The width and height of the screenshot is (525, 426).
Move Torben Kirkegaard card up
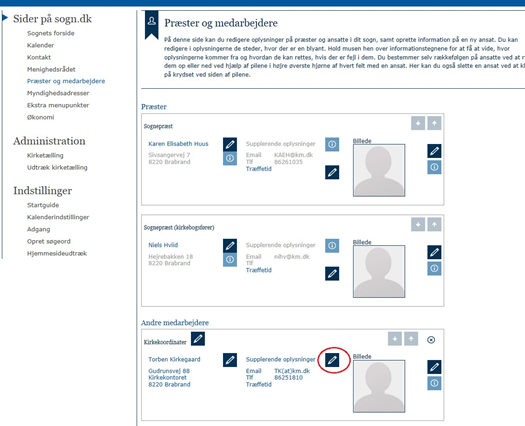[411, 339]
